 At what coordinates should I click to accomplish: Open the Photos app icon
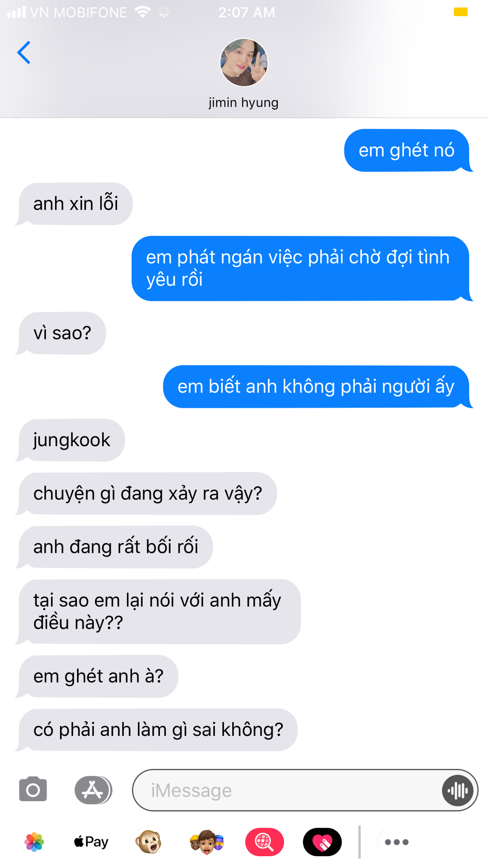34,842
